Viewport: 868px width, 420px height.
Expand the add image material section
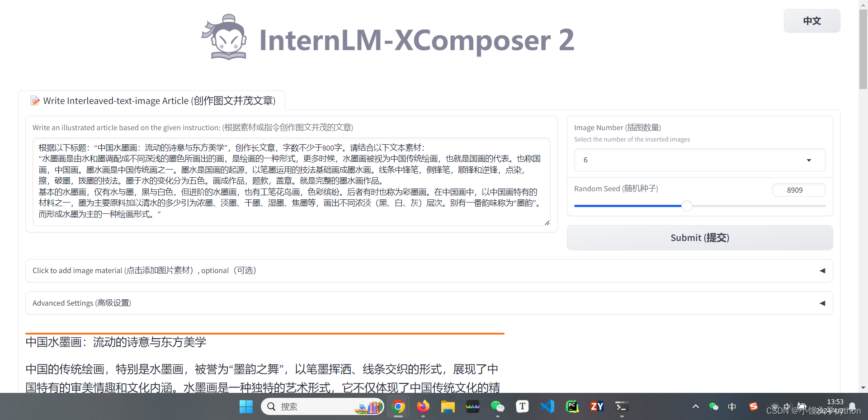pyautogui.click(x=429, y=270)
